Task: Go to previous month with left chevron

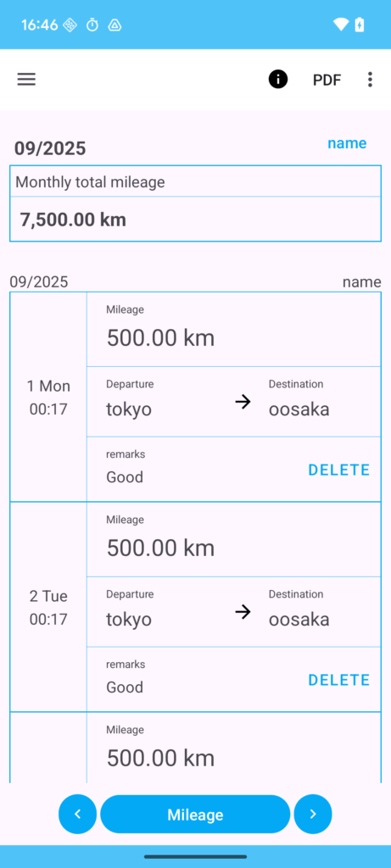Action: pyautogui.click(x=77, y=814)
